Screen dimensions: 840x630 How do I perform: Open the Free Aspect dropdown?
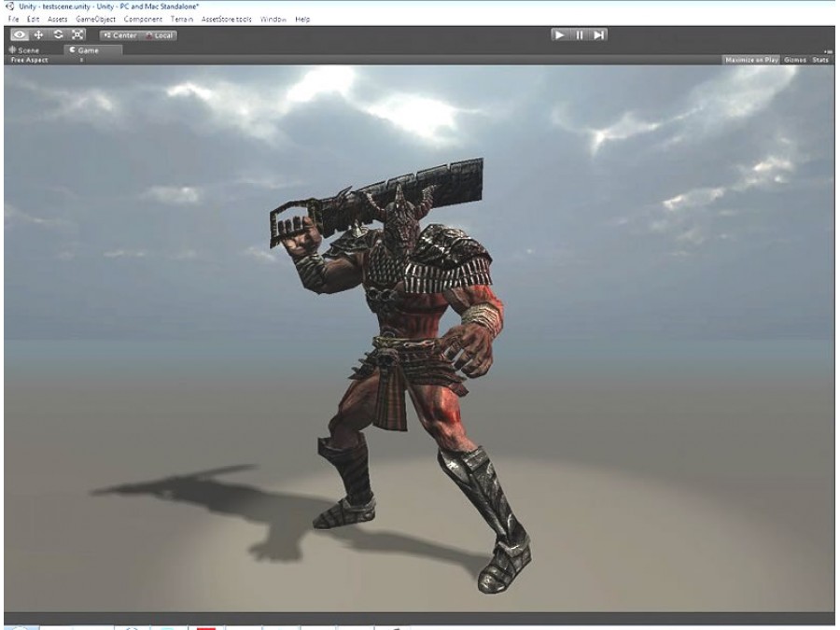(x=47, y=60)
